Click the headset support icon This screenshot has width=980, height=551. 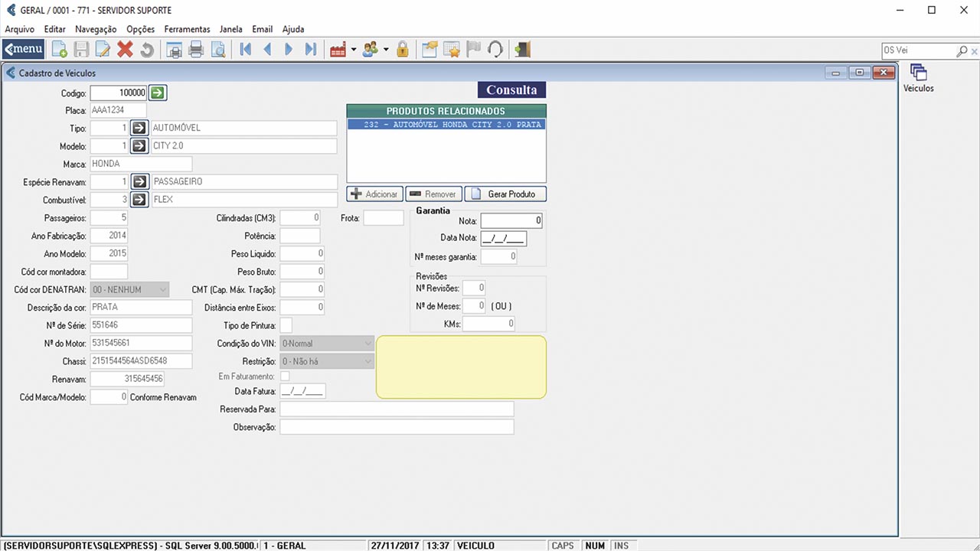[x=495, y=50]
